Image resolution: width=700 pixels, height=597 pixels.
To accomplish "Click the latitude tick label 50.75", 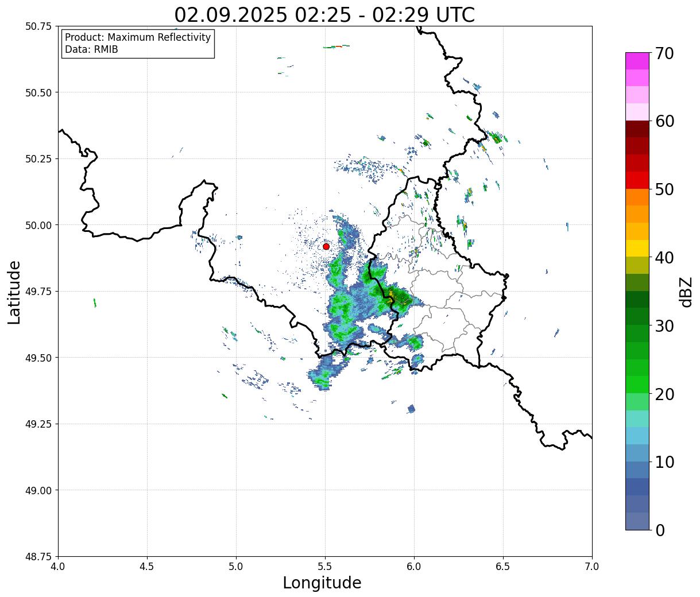I will (x=38, y=26).
